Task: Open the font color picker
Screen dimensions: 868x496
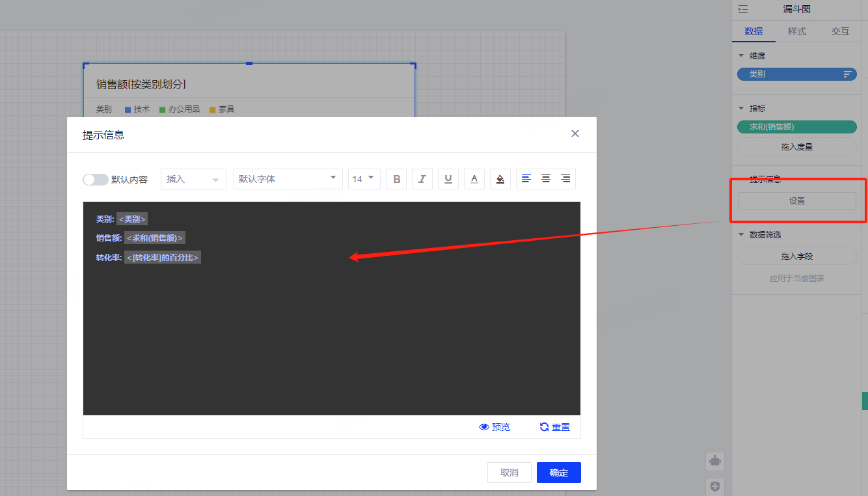Action: tap(474, 179)
